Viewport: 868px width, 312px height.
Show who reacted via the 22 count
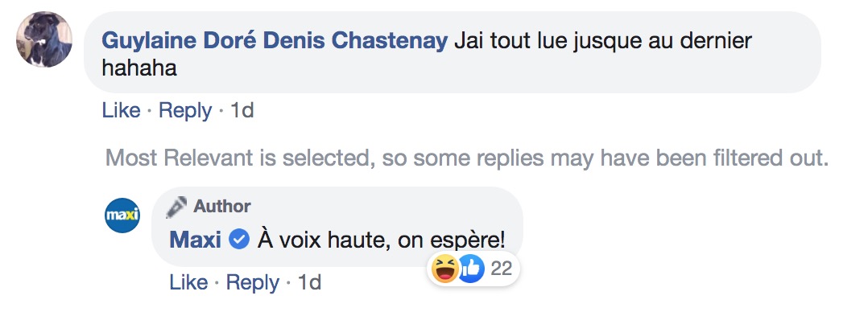coord(502,269)
